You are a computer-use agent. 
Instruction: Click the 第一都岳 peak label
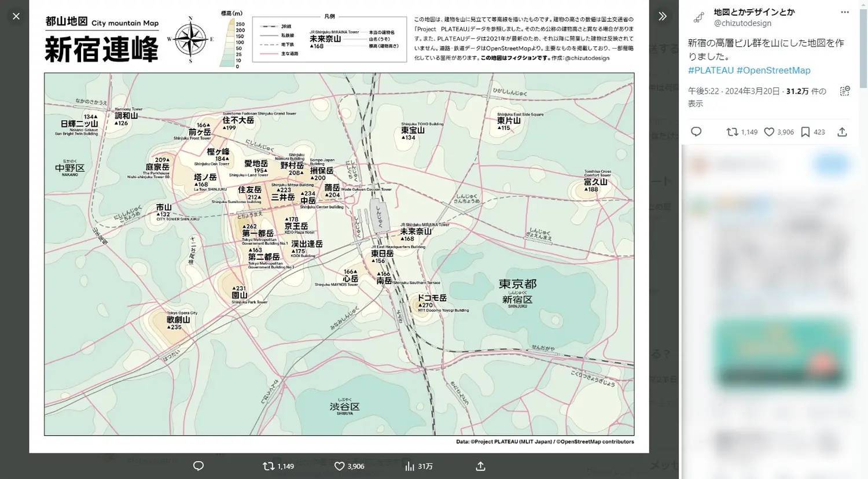(258, 233)
